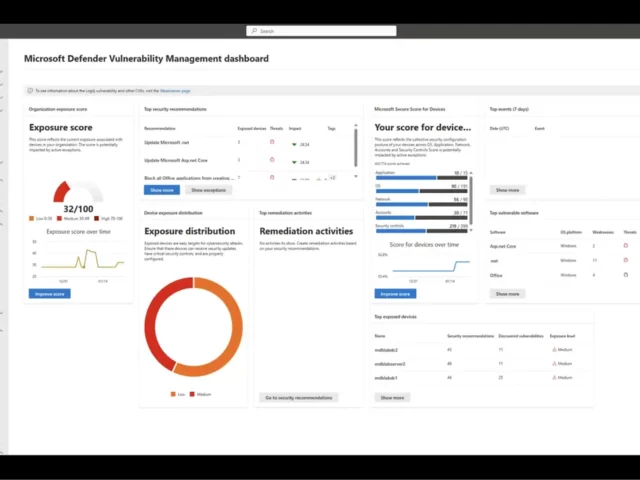Viewport: 640px width, 480px height.
Task: Click threat icon for Update Microsoft .net
Action: tap(272, 142)
